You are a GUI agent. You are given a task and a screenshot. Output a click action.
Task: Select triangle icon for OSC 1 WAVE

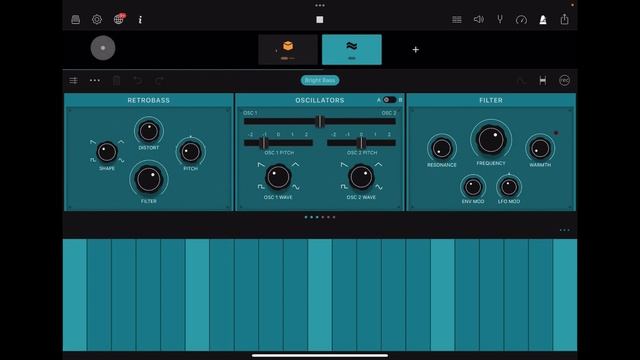click(296, 165)
